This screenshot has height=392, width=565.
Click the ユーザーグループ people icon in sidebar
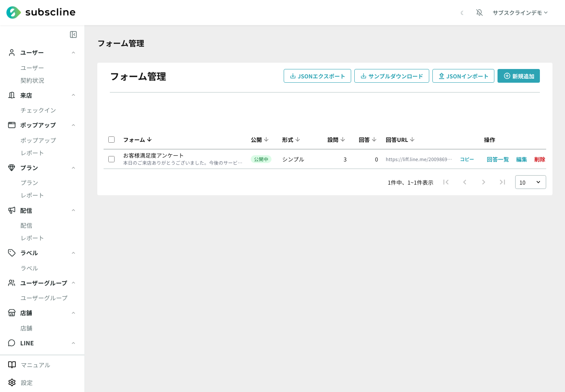[x=12, y=283]
